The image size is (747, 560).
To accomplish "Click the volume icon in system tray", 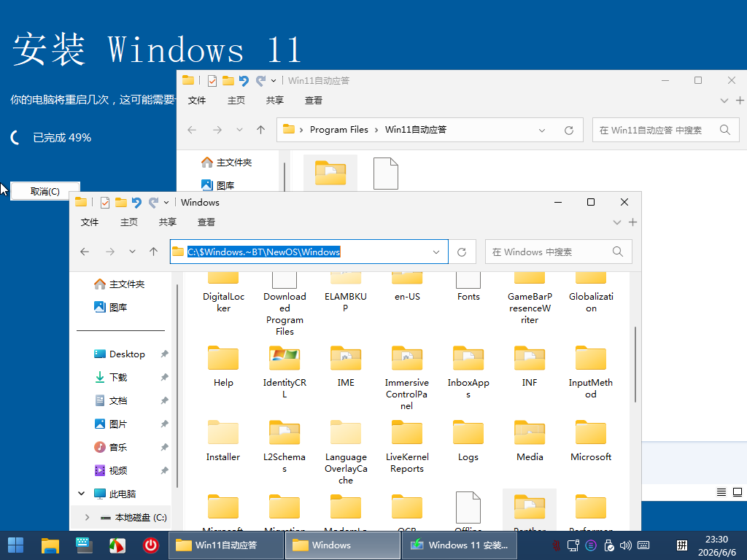I will coord(625,545).
